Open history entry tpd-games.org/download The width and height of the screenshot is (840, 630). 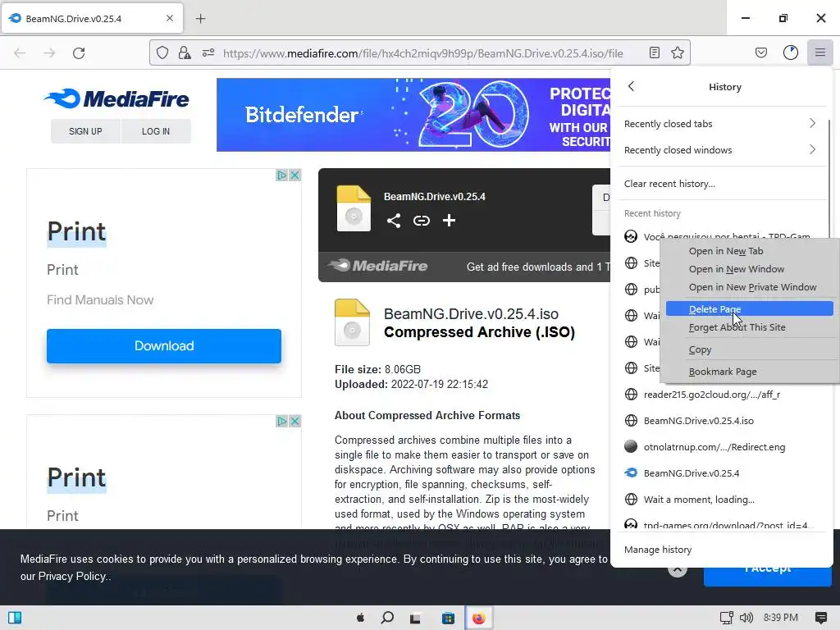(x=720, y=524)
